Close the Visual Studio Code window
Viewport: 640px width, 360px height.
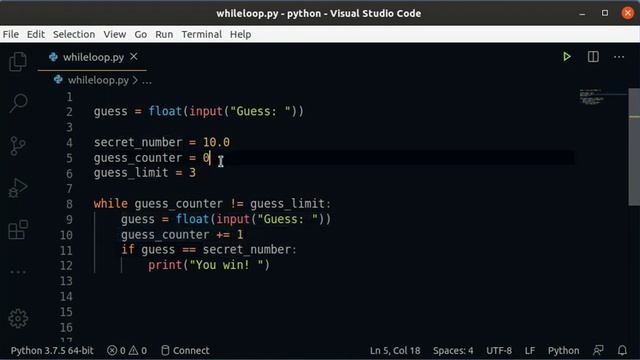[x=628, y=13]
